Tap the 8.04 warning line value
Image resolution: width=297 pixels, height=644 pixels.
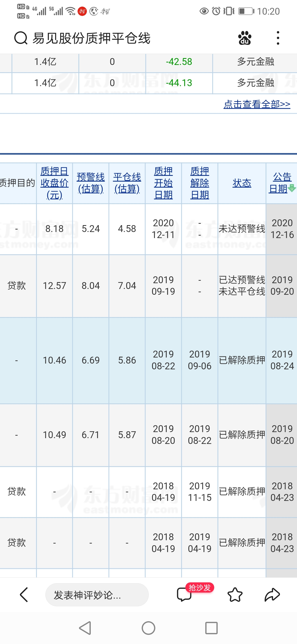pyautogui.click(x=91, y=286)
